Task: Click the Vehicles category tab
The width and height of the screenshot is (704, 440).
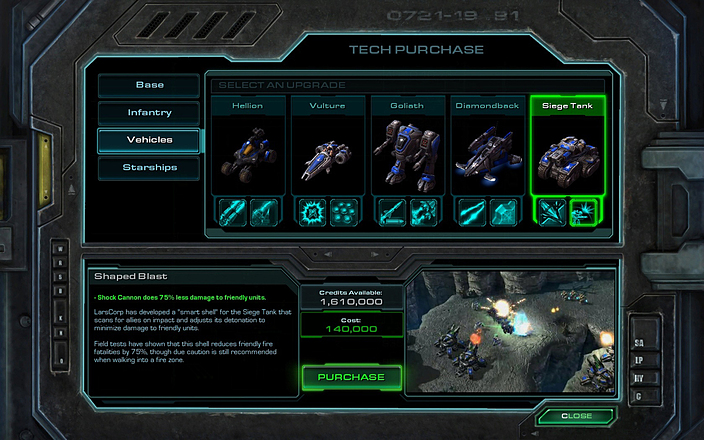Action: [x=149, y=140]
